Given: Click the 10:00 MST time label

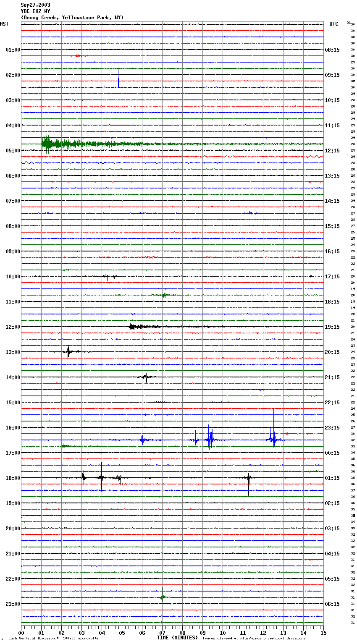Looking at the screenshot, I should click(13, 277).
